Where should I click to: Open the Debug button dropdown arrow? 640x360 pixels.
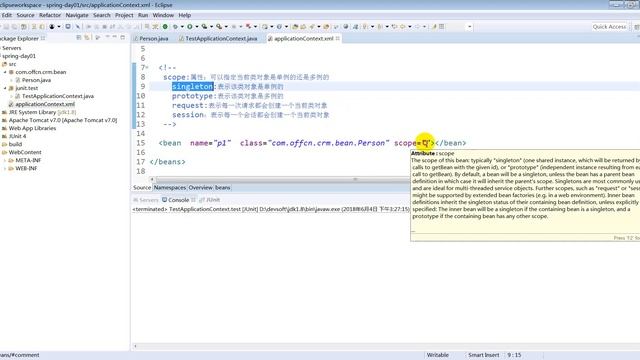tap(182, 27)
